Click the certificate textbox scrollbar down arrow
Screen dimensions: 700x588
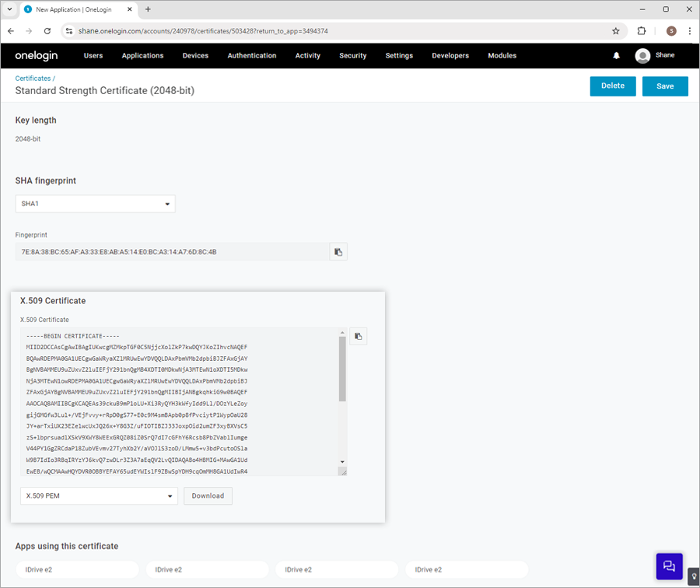click(x=342, y=462)
